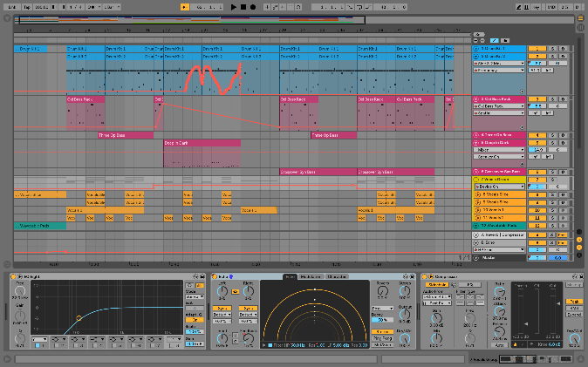Click the Arrangement view selector icon

click(x=580, y=17)
